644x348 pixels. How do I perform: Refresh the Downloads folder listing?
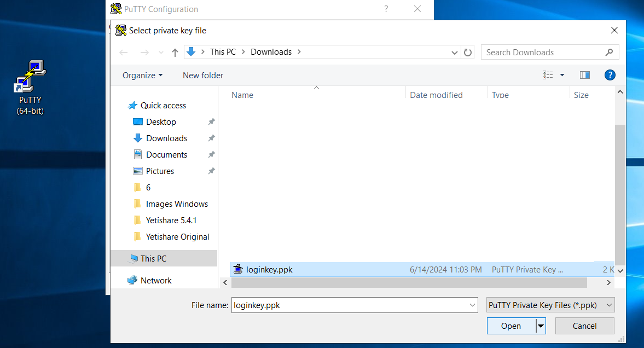click(467, 52)
